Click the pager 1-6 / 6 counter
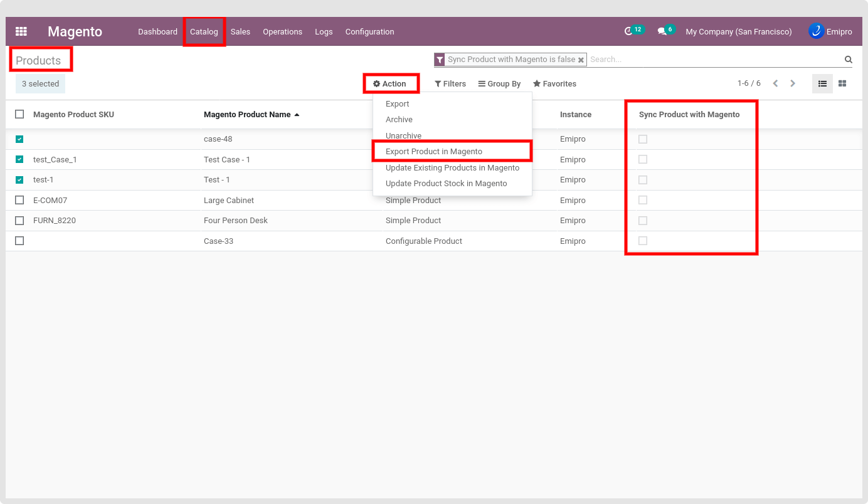868x504 pixels. [749, 83]
